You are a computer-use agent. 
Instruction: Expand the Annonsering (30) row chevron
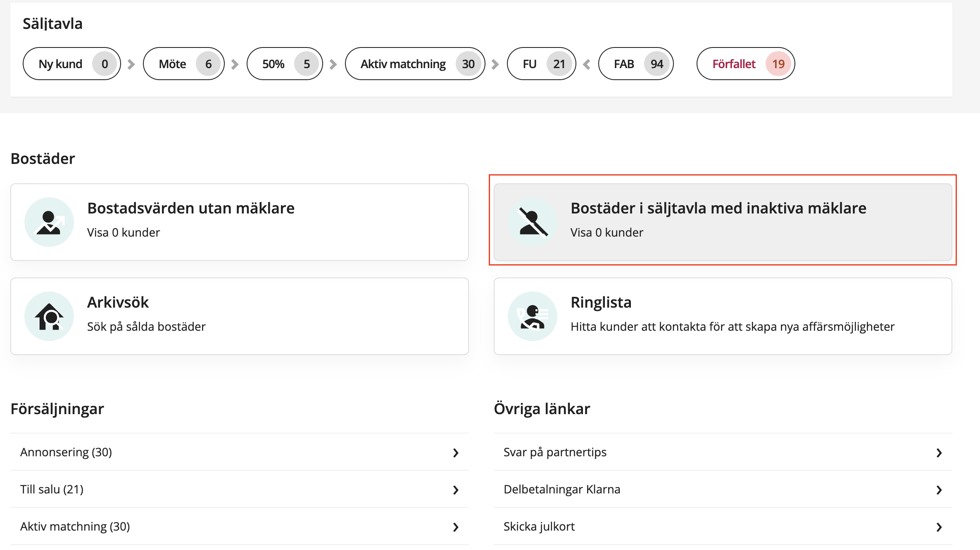click(456, 453)
